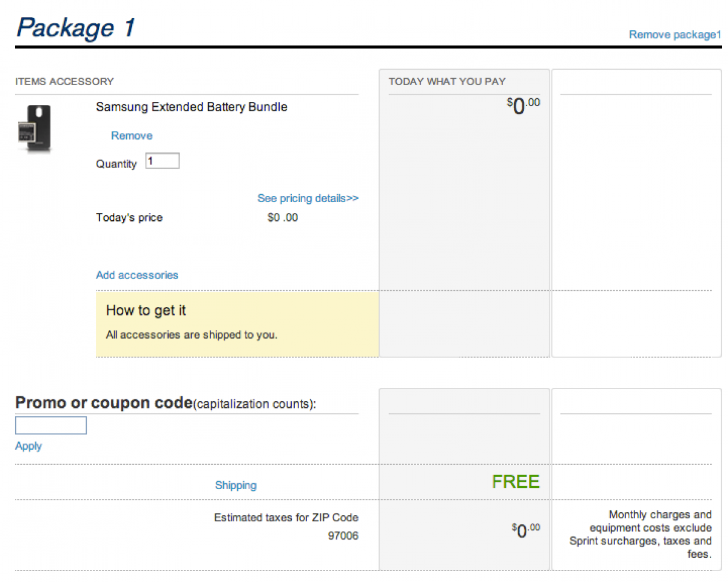
Task: Click the Samsung Extended Battery Bundle title
Action: click(x=192, y=107)
